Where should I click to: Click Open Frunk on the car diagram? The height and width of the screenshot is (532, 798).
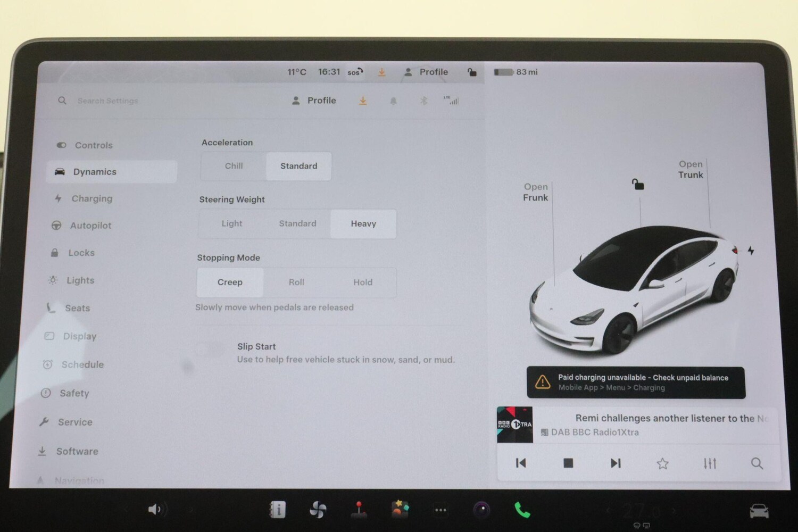pos(535,192)
